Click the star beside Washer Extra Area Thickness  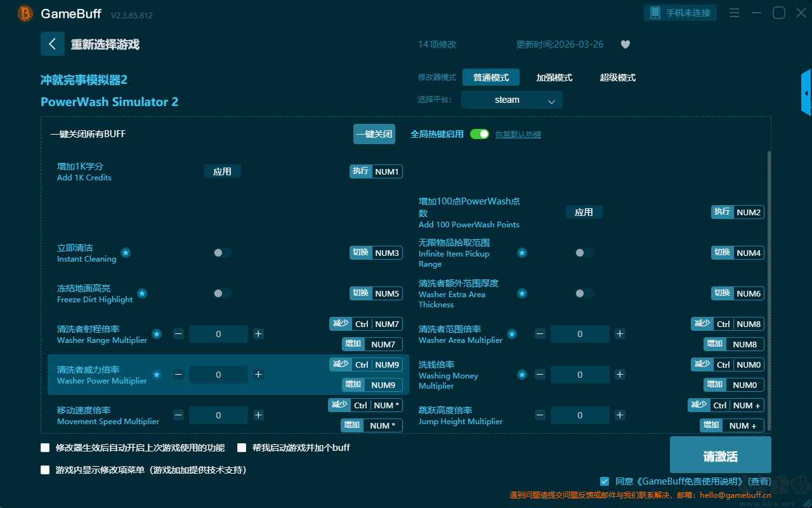point(521,293)
